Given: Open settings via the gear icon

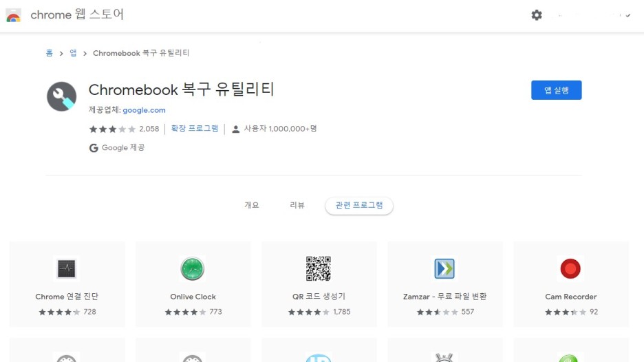Looking at the screenshot, I should [x=537, y=15].
